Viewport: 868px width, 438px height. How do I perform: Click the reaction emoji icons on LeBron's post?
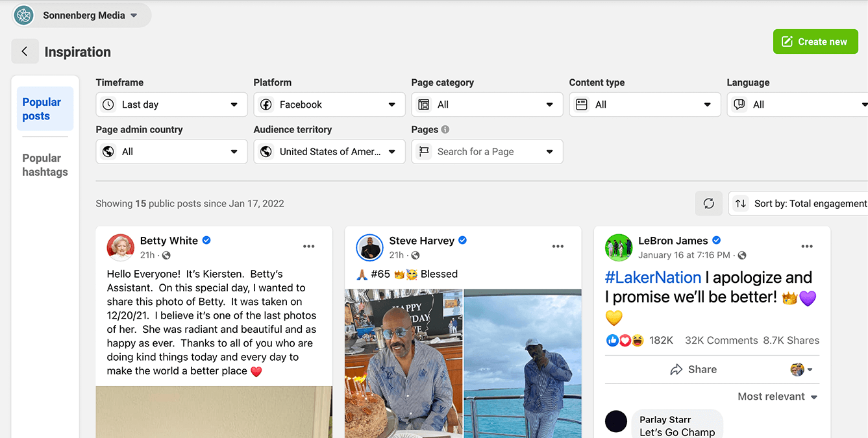(x=625, y=341)
